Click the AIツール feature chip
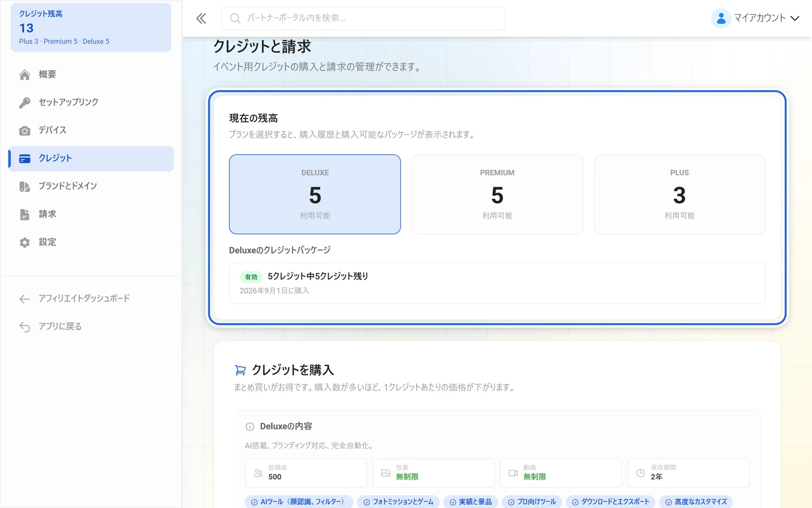The height and width of the screenshot is (508, 812). [x=299, y=502]
